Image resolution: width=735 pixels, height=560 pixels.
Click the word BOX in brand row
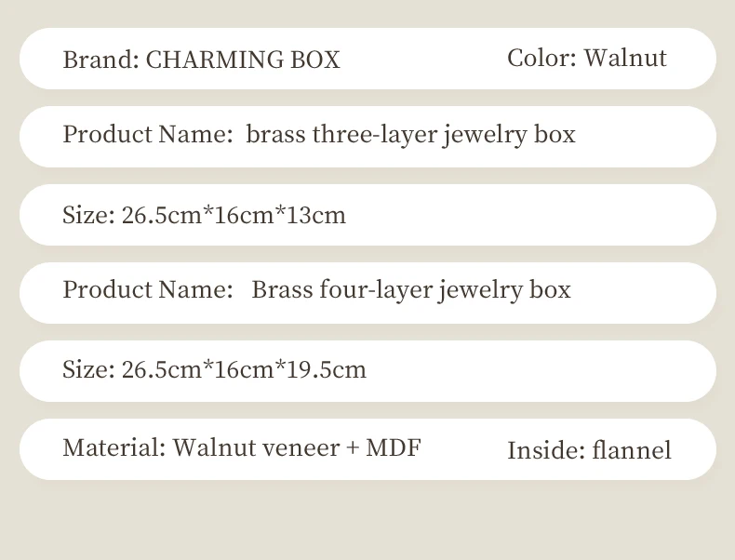click(x=315, y=60)
